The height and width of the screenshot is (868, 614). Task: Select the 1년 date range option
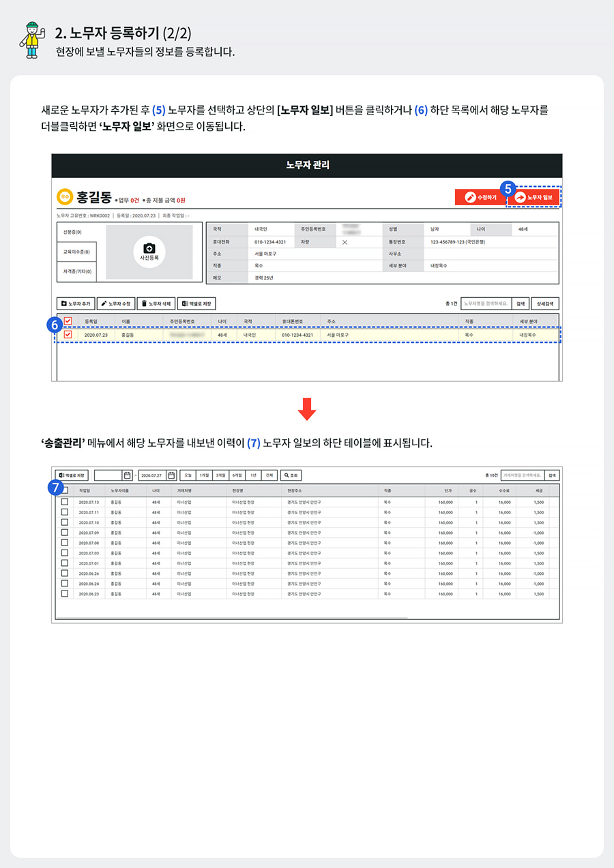pos(254,476)
